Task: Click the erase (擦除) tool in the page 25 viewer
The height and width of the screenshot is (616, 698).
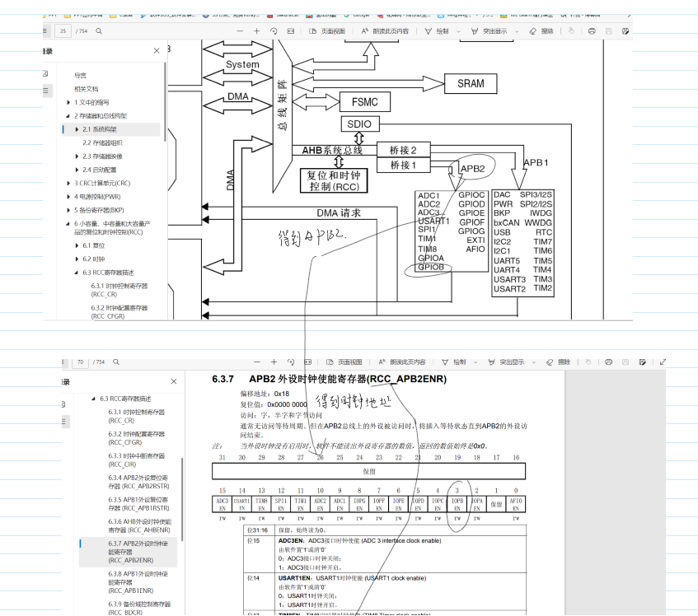Action: pyautogui.click(x=541, y=31)
